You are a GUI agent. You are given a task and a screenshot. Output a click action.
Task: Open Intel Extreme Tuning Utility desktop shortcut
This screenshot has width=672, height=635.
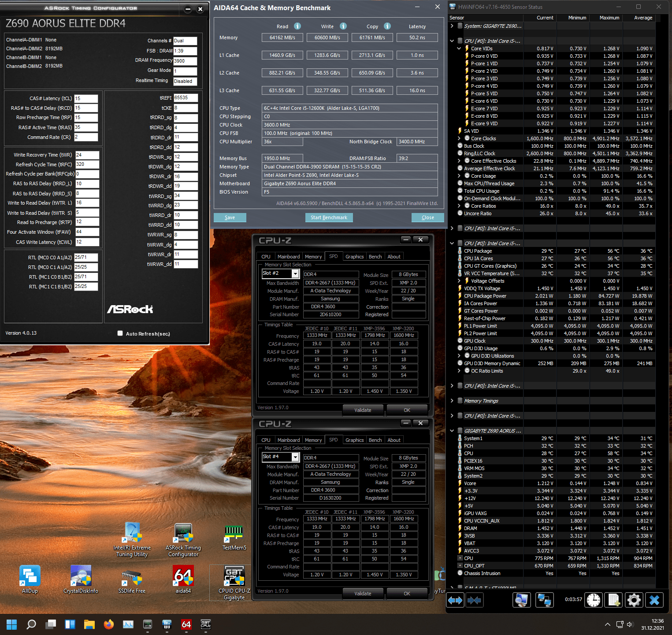pyautogui.click(x=132, y=540)
